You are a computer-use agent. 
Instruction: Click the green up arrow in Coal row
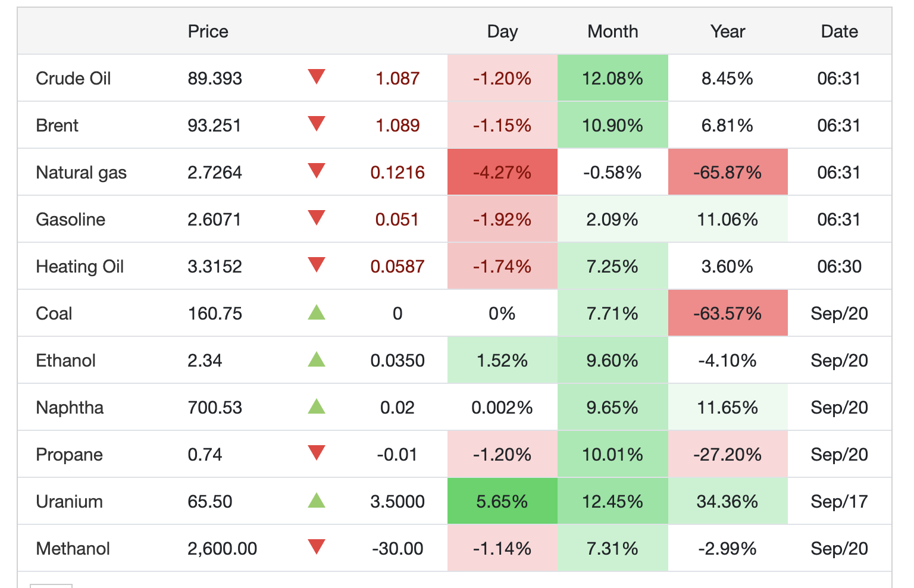pyautogui.click(x=317, y=312)
